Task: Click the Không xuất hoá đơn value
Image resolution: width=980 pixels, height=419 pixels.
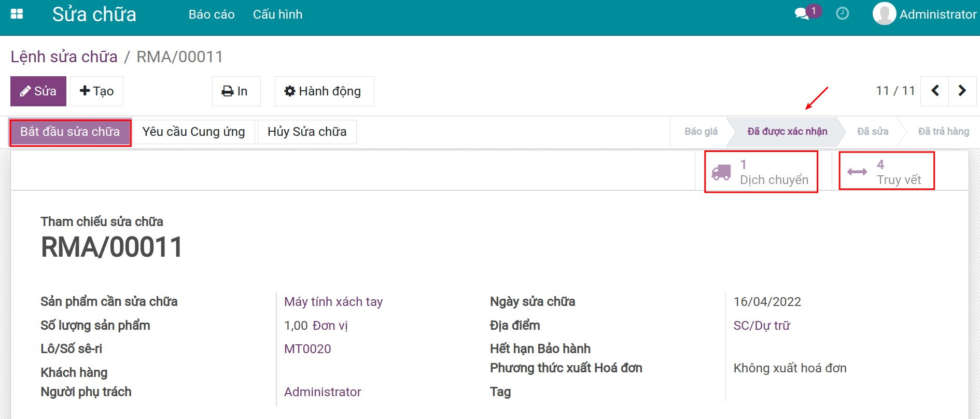Action: tap(790, 368)
